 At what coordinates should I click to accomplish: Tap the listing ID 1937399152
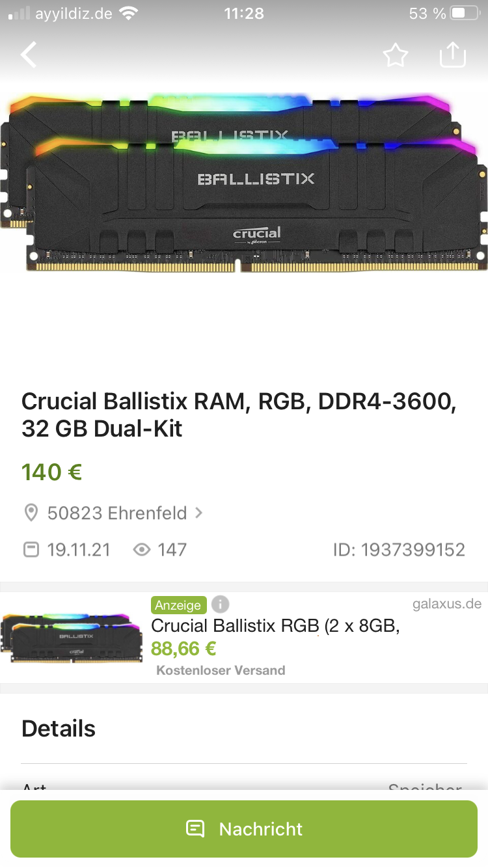click(x=399, y=550)
